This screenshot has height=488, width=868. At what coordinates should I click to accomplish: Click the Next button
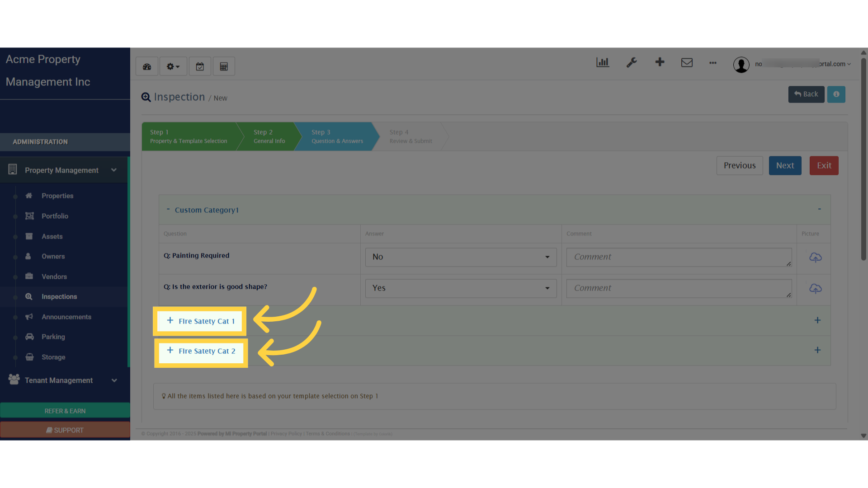tap(785, 165)
